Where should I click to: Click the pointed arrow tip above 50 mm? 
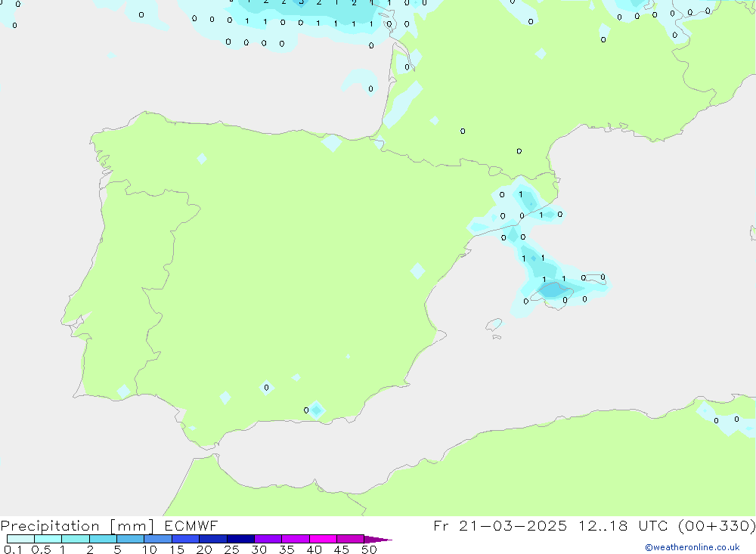point(378,540)
